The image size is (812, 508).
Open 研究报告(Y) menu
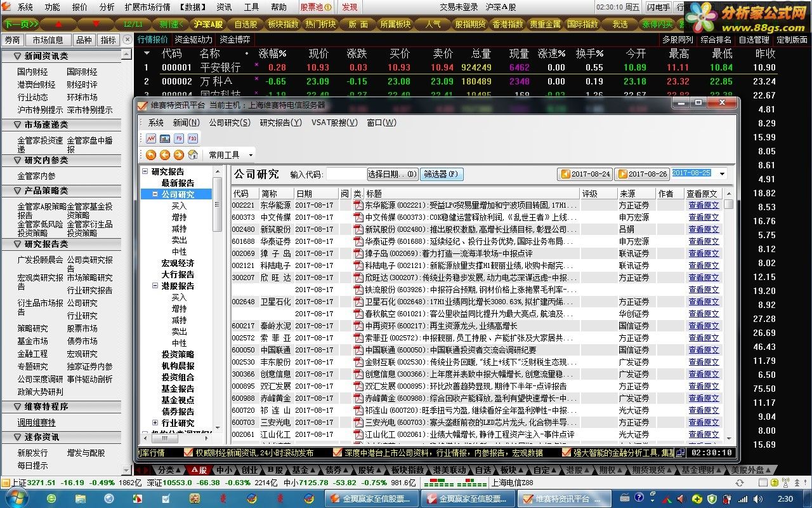tap(281, 123)
